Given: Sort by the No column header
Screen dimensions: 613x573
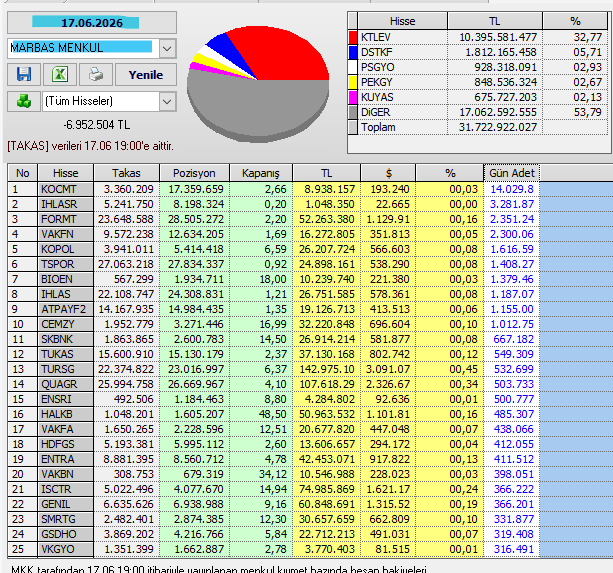Looking at the screenshot, I should click(x=23, y=173).
